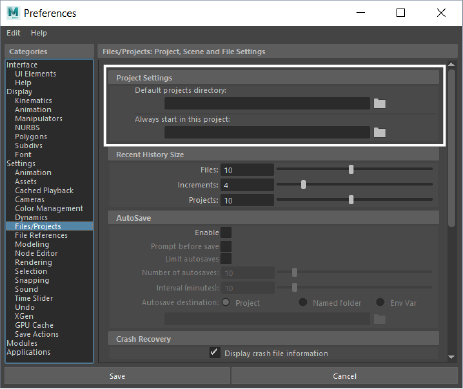The image size is (463, 389).
Task: Toggle Display crash file information checkbox
Action: [215, 353]
